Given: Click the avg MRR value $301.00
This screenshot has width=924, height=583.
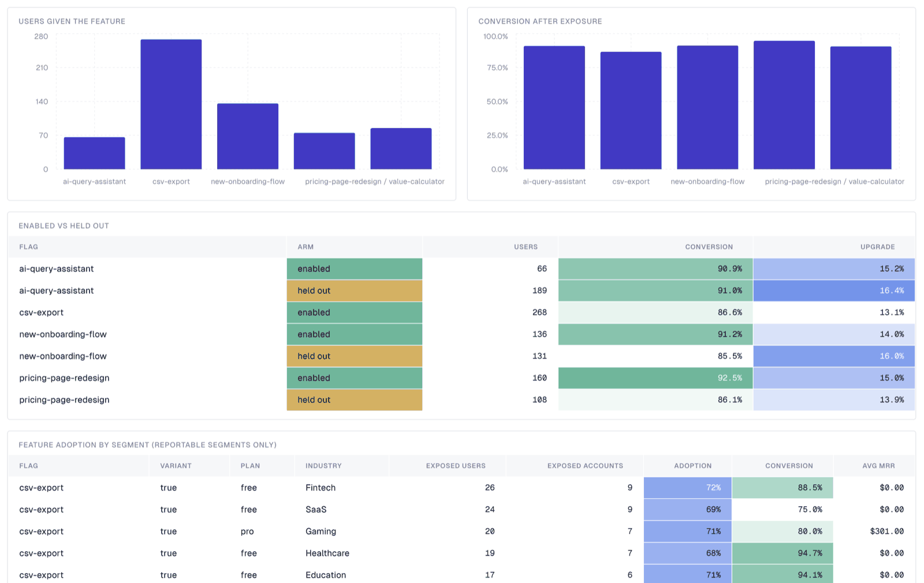Looking at the screenshot, I should point(887,532).
